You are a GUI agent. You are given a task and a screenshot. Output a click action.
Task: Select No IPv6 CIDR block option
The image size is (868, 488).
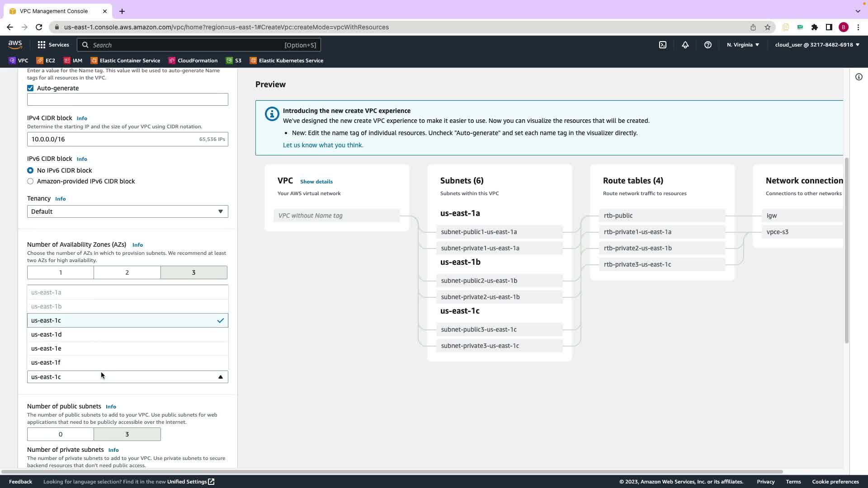click(30, 170)
